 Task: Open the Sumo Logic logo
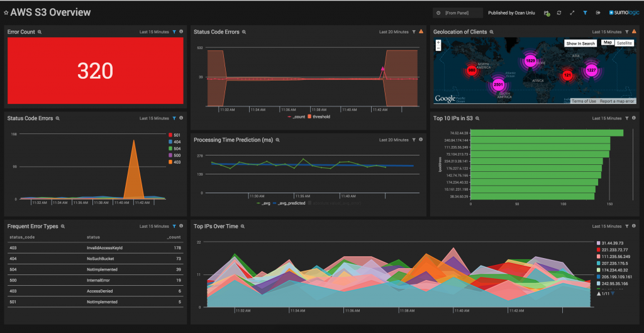[624, 13]
